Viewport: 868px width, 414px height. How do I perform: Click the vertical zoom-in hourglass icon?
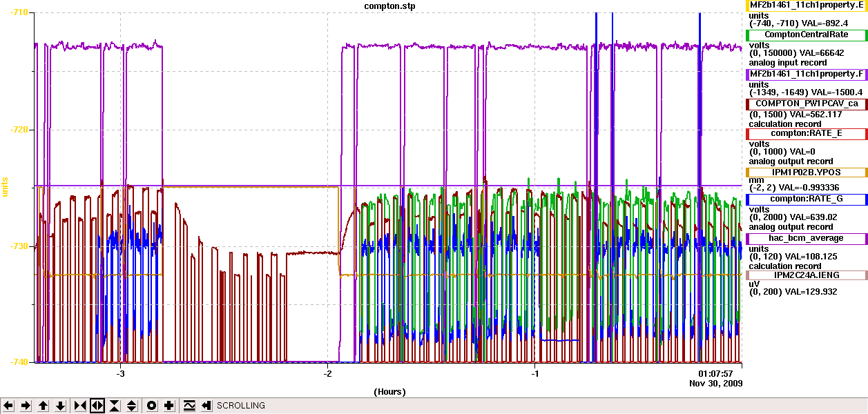coord(115,406)
